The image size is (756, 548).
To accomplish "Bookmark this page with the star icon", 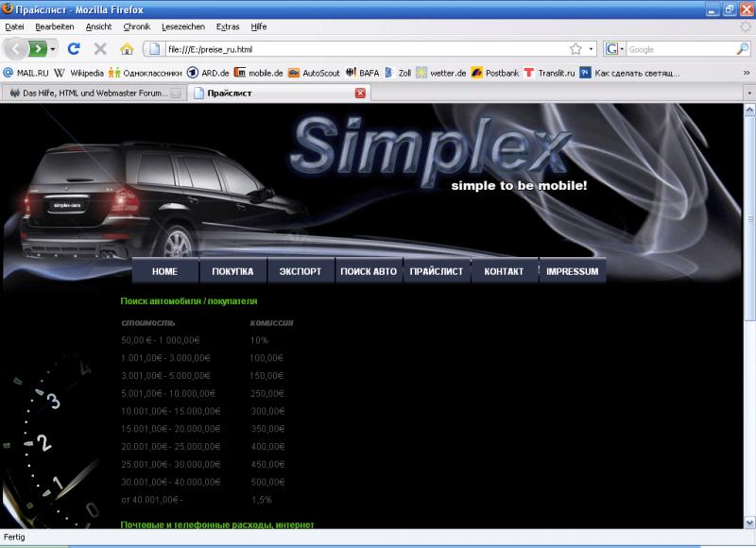I will pyautogui.click(x=575, y=48).
